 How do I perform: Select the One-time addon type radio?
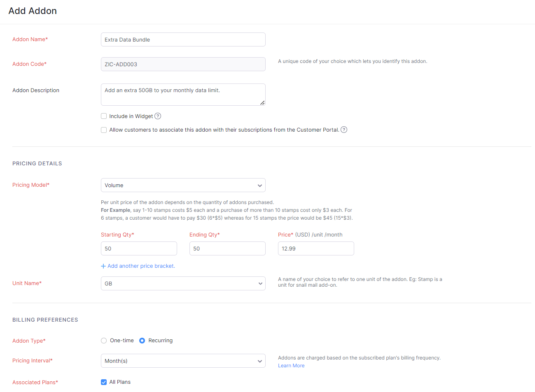pos(104,341)
